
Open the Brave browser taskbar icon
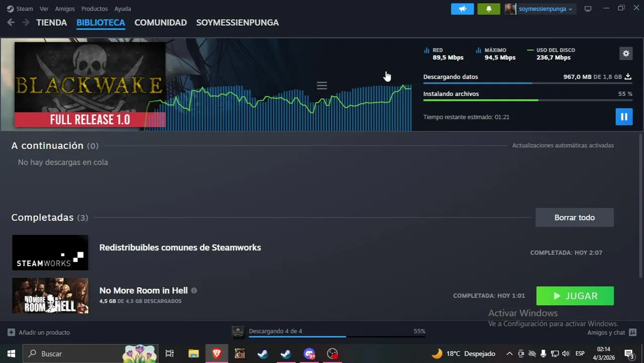(x=217, y=354)
